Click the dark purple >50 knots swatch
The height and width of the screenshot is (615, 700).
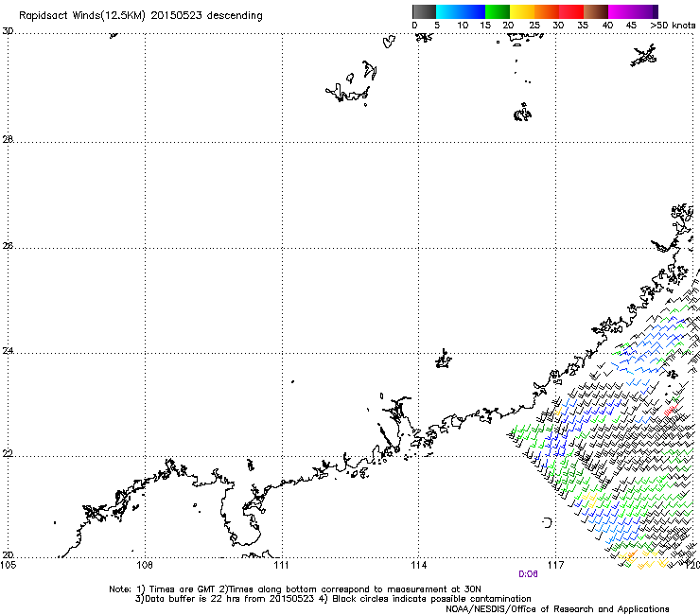click(656, 11)
